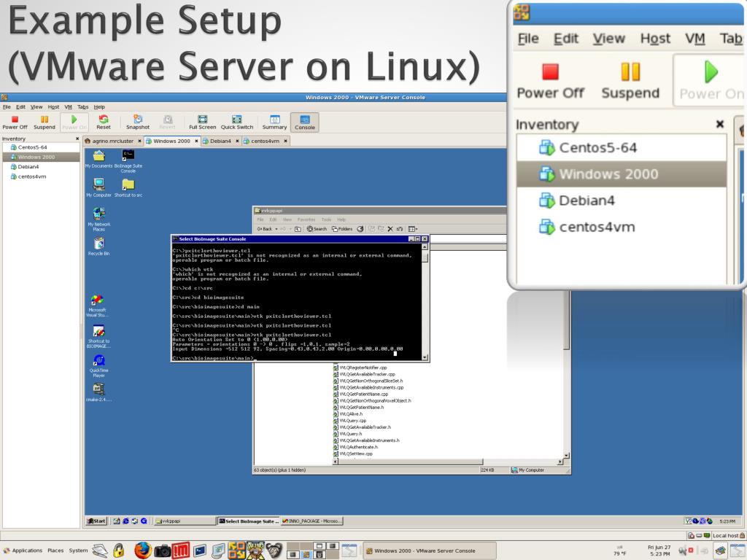Open the Summary view from the toolbar
The height and width of the screenshot is (560, 747).
point(274,122)
